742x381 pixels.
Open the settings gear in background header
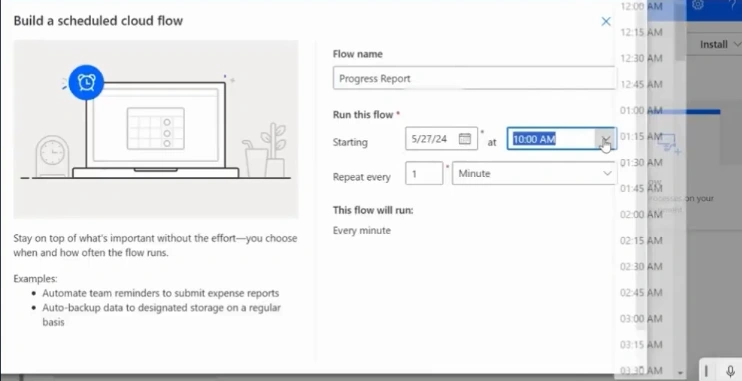(x=698, y=5)
